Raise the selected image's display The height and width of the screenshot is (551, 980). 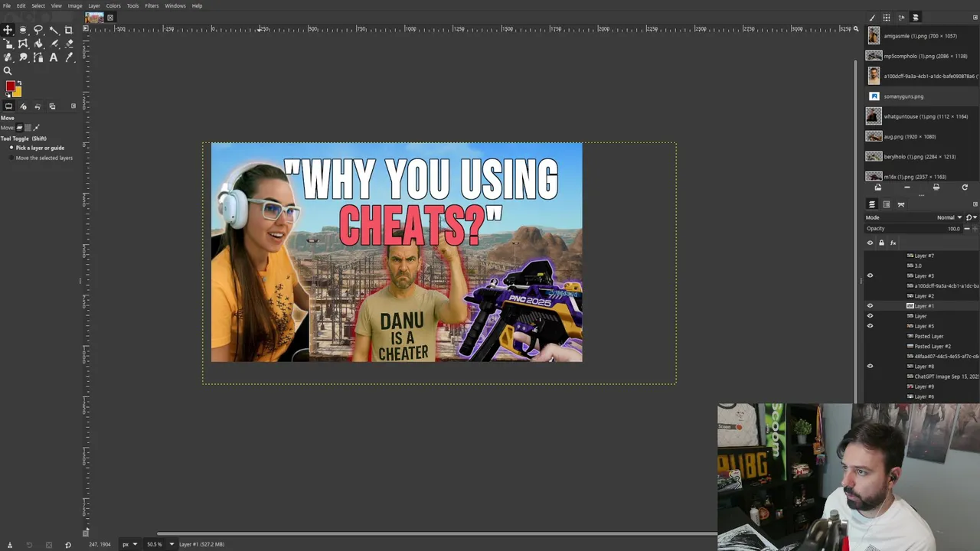(878, 187)
